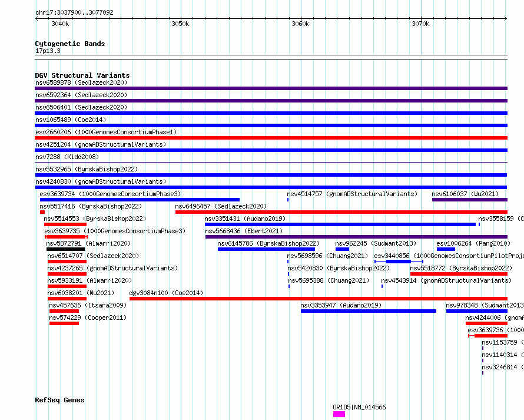
Task: Select the nsv1153759 variant label
Action: click(x=503, y=342)
